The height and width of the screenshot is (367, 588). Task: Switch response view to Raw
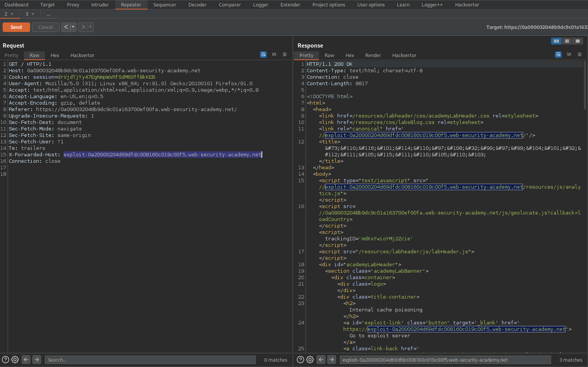click(x=330, y=56)
